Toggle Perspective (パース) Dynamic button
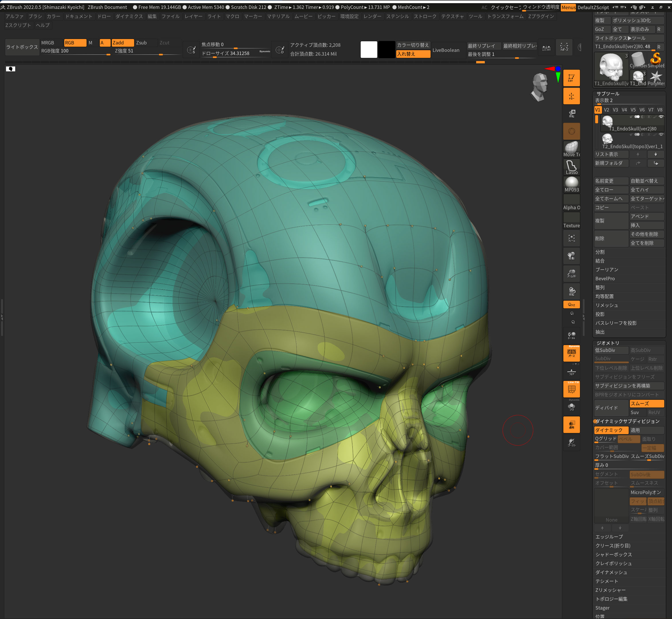The height and width of the screenshot is (619, 672). coord(571,353)
